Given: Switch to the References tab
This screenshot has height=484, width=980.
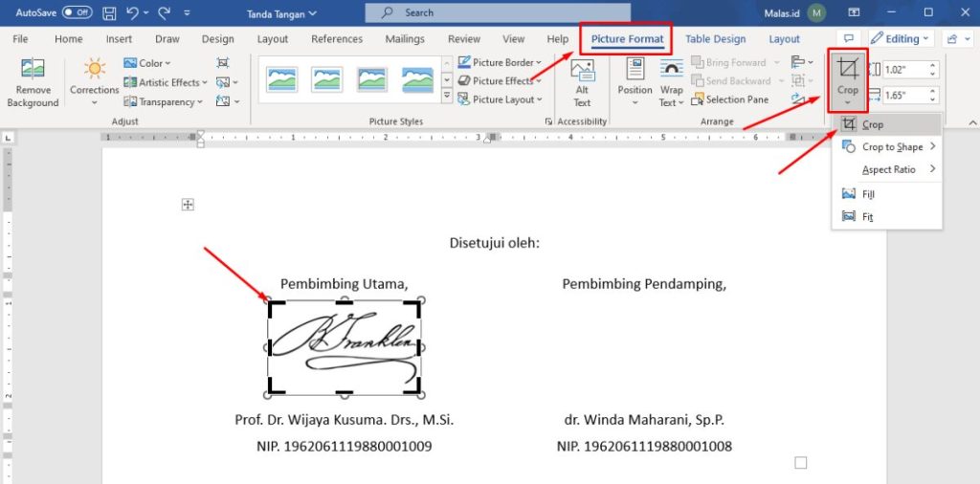Looking at the screenshot, I should 337,38.
